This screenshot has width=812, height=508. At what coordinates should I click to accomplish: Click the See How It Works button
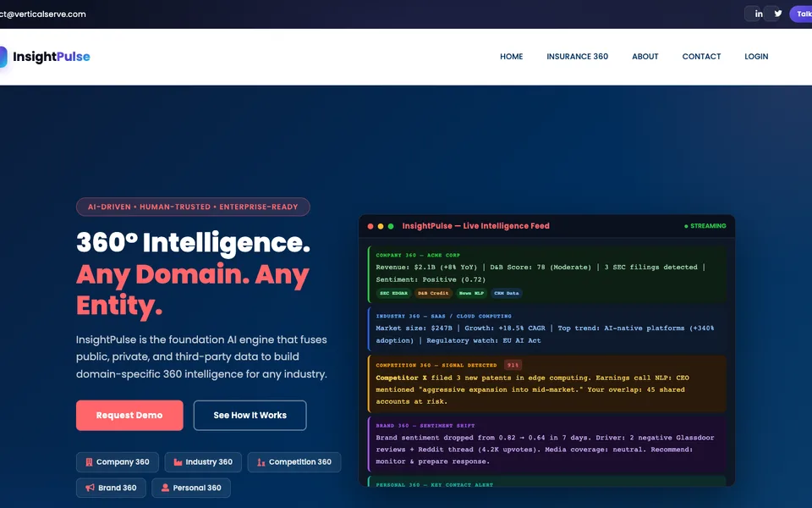[x=250, y=415]
